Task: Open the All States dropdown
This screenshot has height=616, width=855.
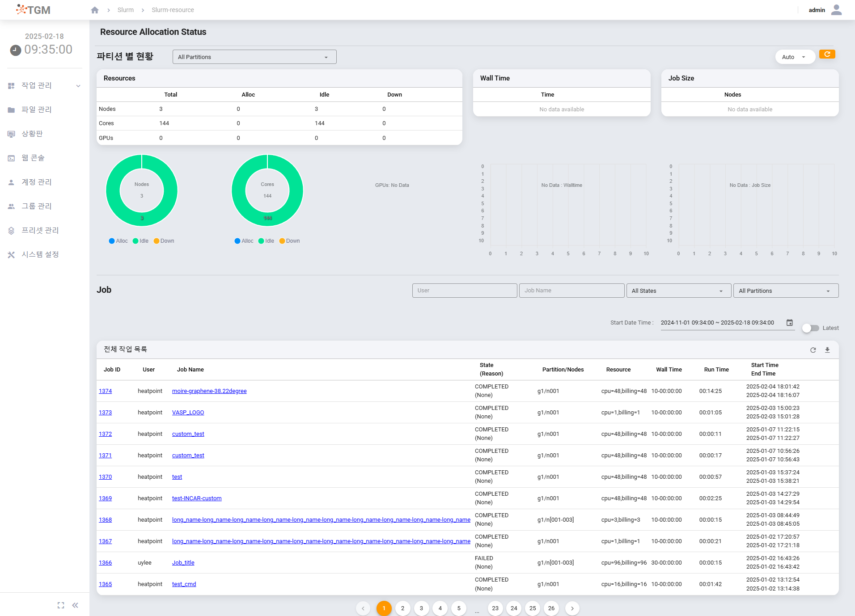Action: point(678,291)
